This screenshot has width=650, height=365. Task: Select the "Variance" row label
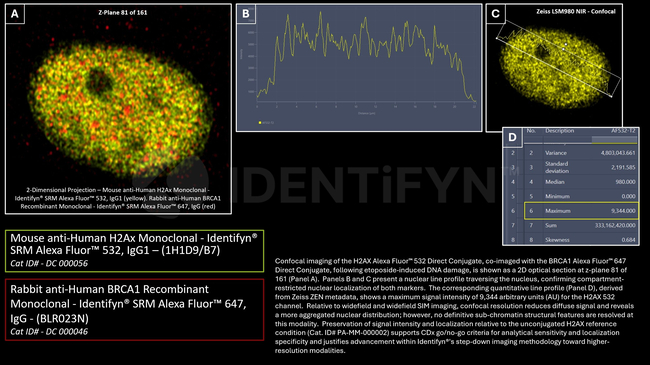tap(556, 153)
